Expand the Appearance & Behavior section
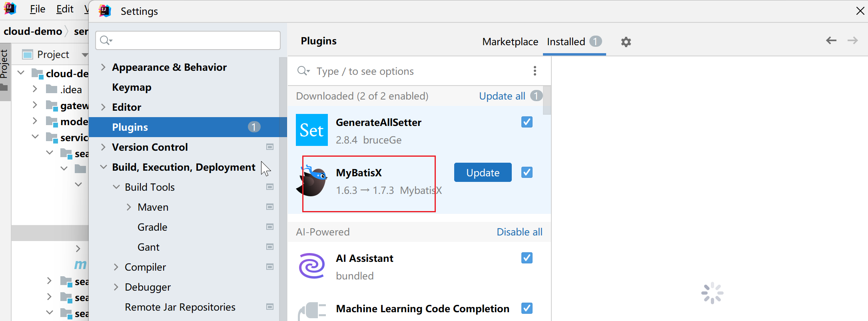Image resolution: width=868 pixels, height=321 pixels. [x=103, y=67]
